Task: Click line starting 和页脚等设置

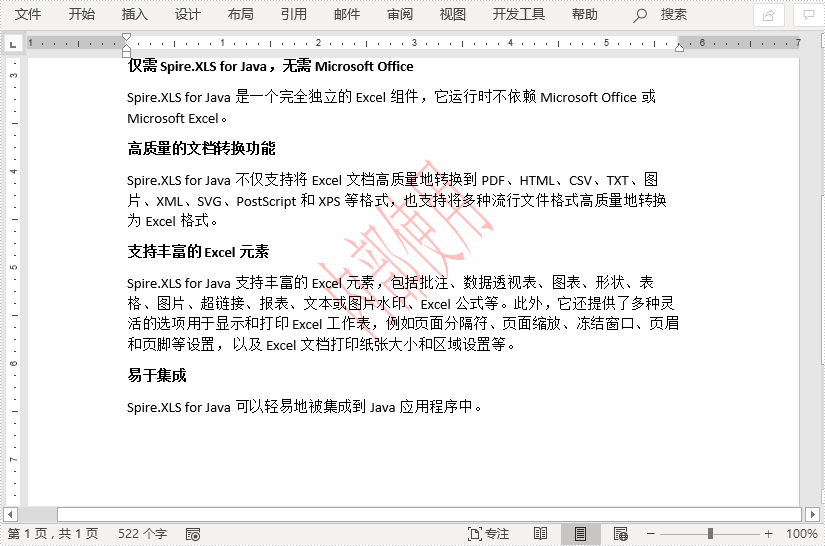Action: (322, 345)
